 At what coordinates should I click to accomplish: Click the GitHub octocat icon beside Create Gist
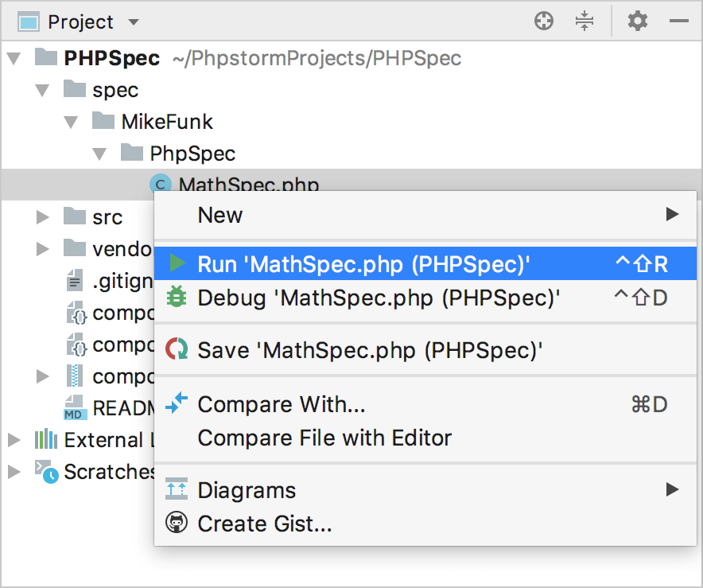click(x=176, y=524)
